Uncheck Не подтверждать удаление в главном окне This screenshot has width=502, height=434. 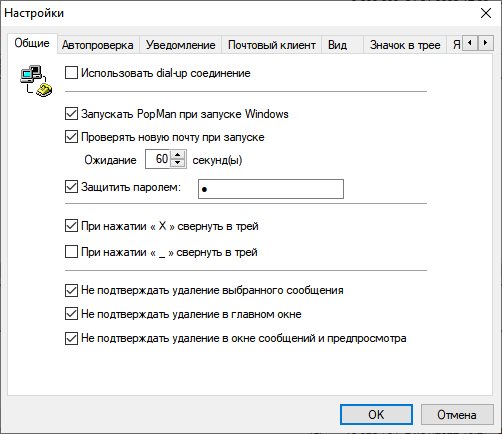(x=71, y=314)
